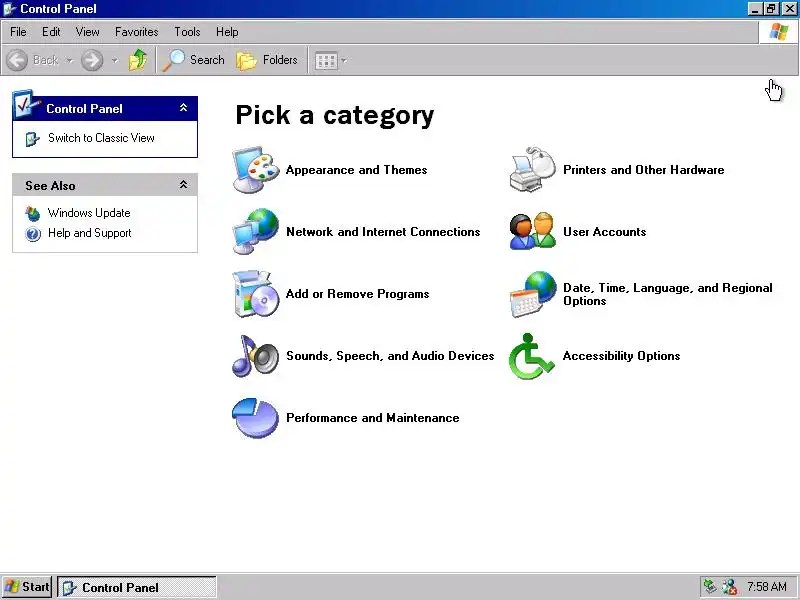Open Sounds, Speech, and Audio Devices link

pyautogui.click(x=390, y=356)
